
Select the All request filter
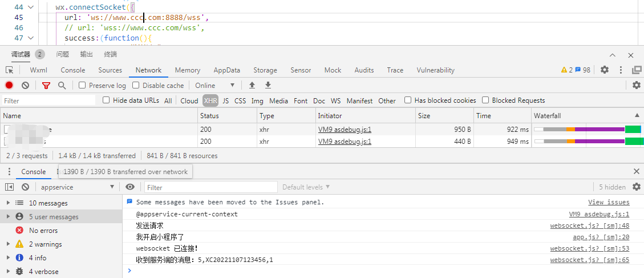coord(168,101)
